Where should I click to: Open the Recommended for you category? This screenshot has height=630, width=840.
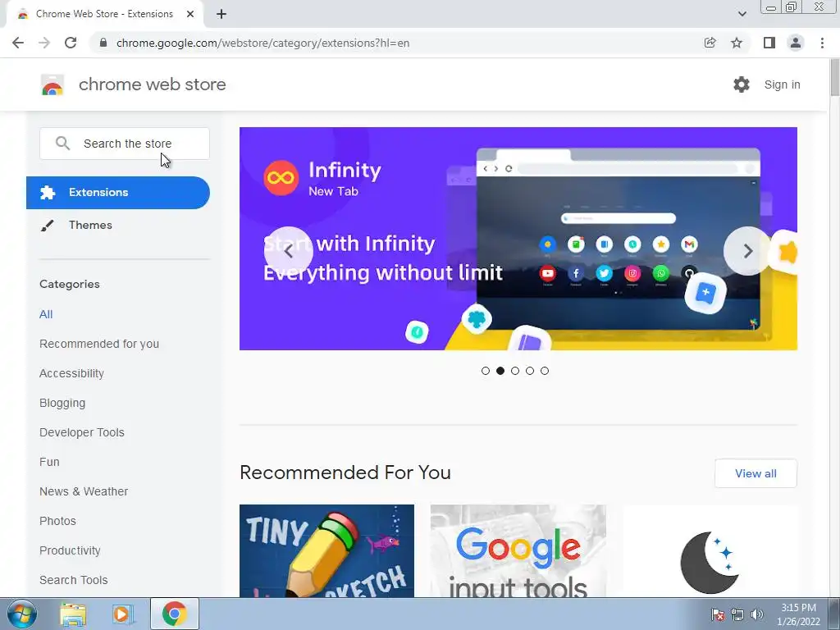(x=99, y=344)
